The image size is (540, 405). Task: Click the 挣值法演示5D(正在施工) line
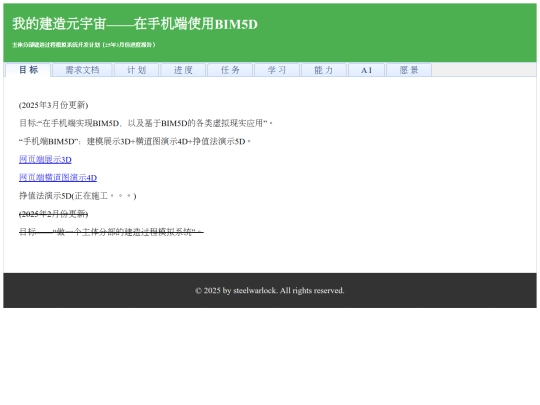pyautogui.click(x=77, y=196)
